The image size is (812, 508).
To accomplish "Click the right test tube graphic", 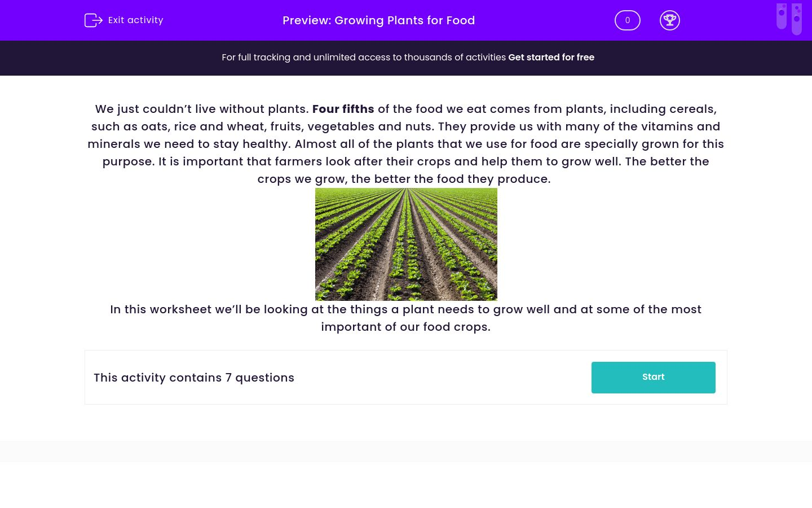I will pos(797,19).
